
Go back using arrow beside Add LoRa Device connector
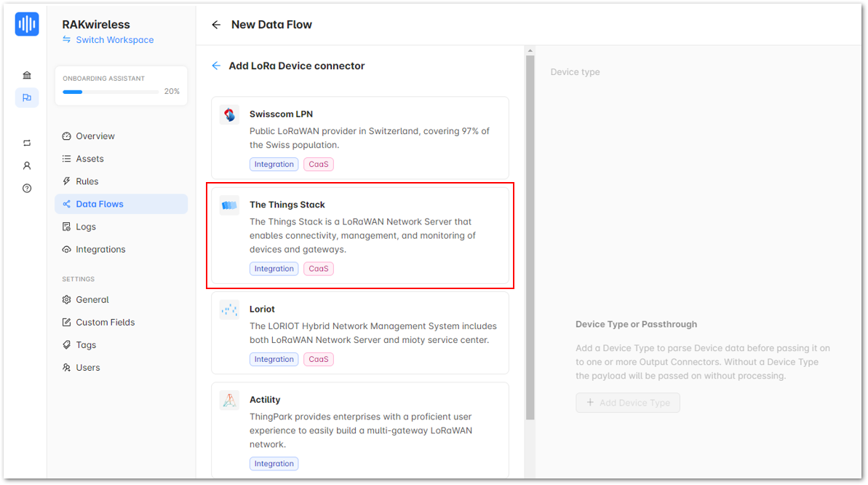[x=216, y=66]
